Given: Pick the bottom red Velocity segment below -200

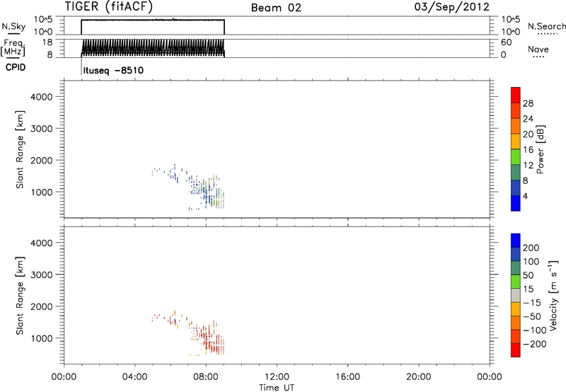Looking at the screenshot, I should [516, 350].
